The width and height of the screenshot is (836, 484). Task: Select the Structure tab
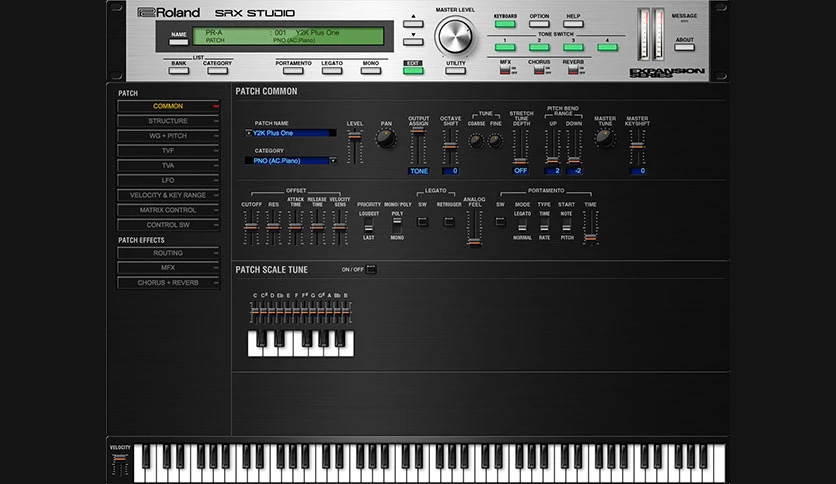168,121
